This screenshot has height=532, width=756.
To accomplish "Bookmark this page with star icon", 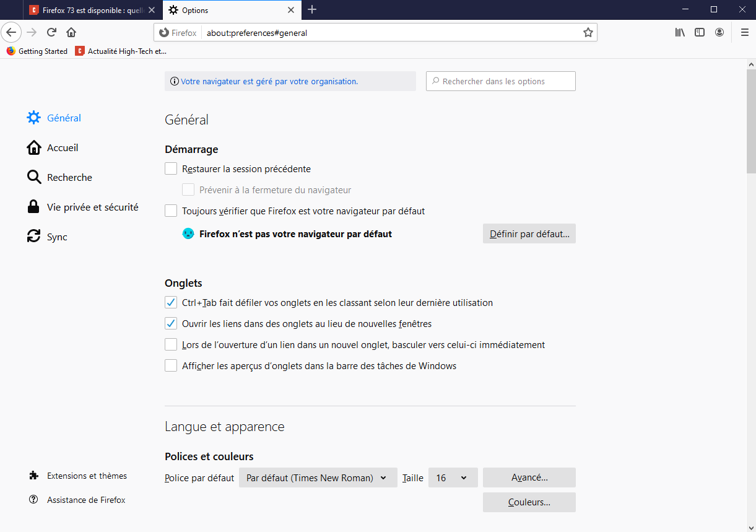I will pos(588,33).
